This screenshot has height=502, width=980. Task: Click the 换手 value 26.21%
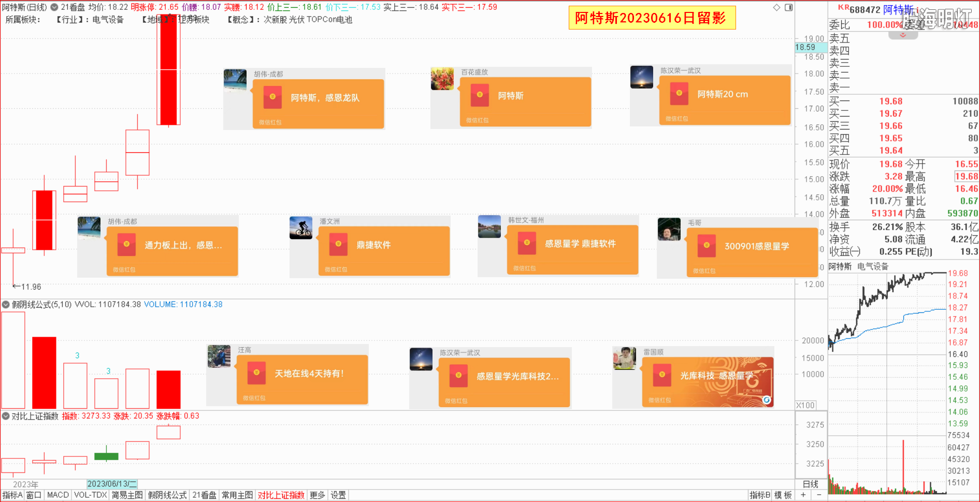tap(887, 227)
